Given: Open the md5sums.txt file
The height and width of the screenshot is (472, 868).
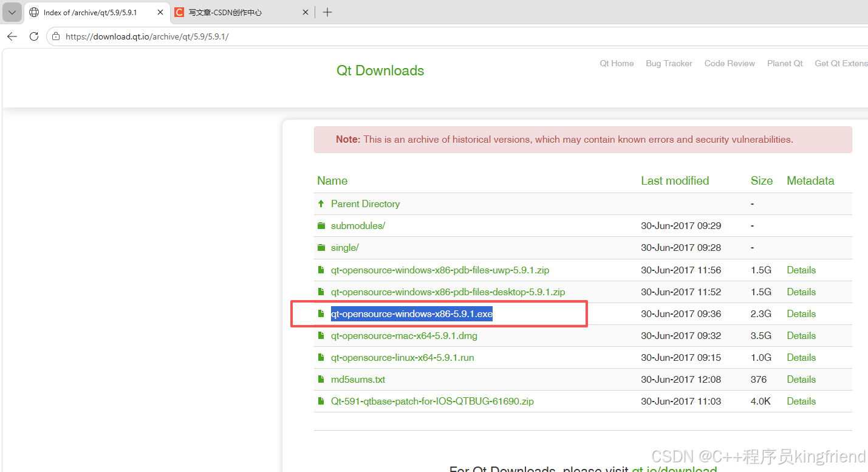Looking at the screenshot, I should pos(358,379).
